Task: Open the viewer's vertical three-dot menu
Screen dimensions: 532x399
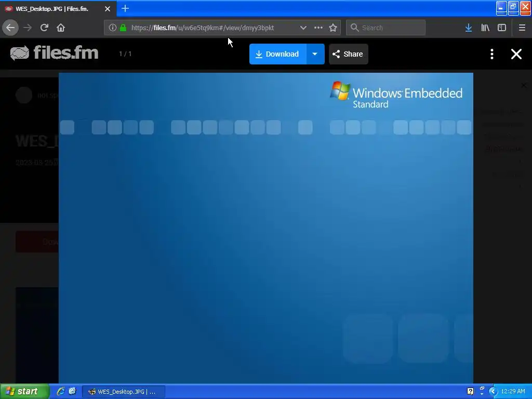Action: [x=492, y=54]
